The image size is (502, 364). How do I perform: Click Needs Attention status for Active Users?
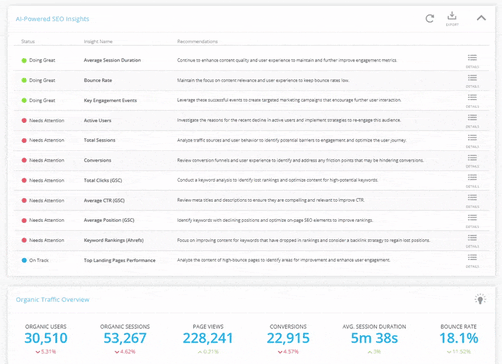[46, 120]
